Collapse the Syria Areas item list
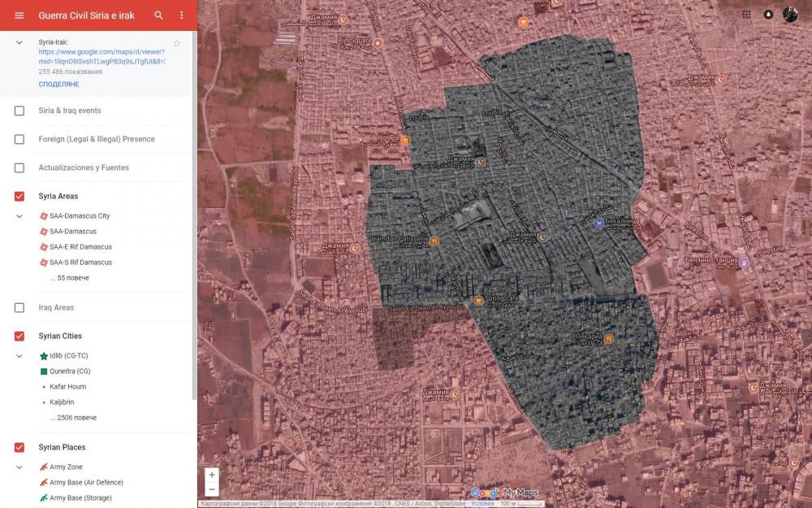This screenshot has width=812, height=508. click(x=19, y=216)
